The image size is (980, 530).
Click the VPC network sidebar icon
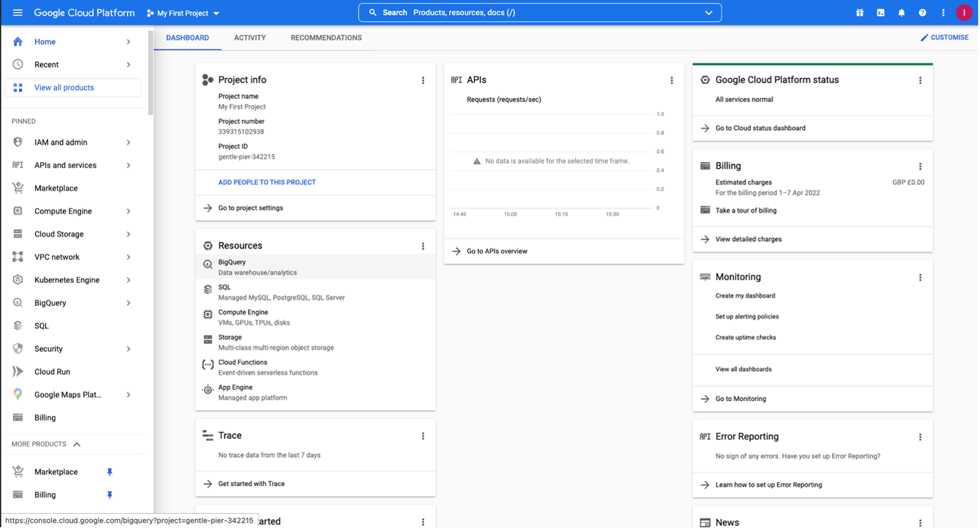pyautogui.click(x=18, y=257)
